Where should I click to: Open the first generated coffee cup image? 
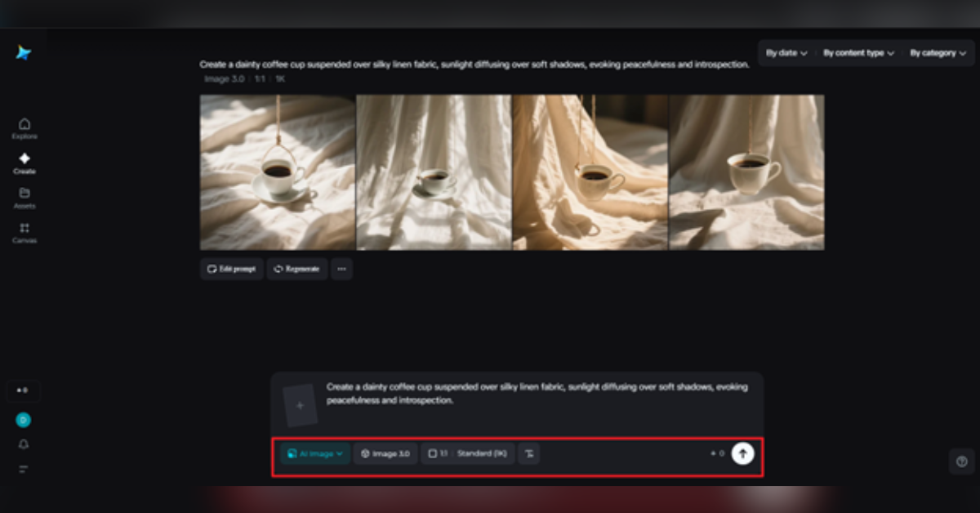tap(278, 172)
